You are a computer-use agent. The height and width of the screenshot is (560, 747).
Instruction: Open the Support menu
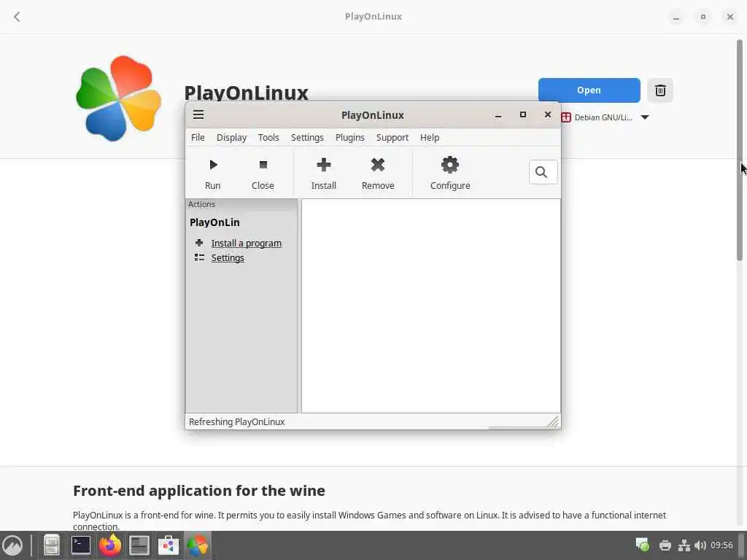[x=392, y=138]
